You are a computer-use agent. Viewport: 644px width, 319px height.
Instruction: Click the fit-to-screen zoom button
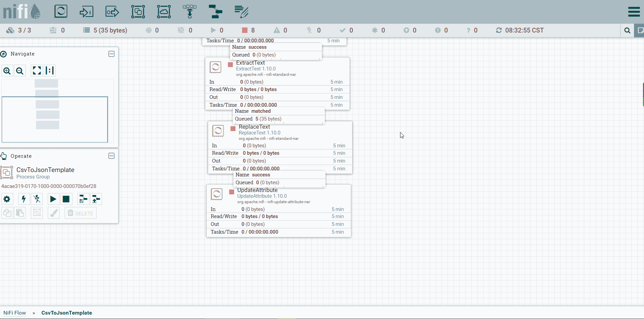[37, 71]
